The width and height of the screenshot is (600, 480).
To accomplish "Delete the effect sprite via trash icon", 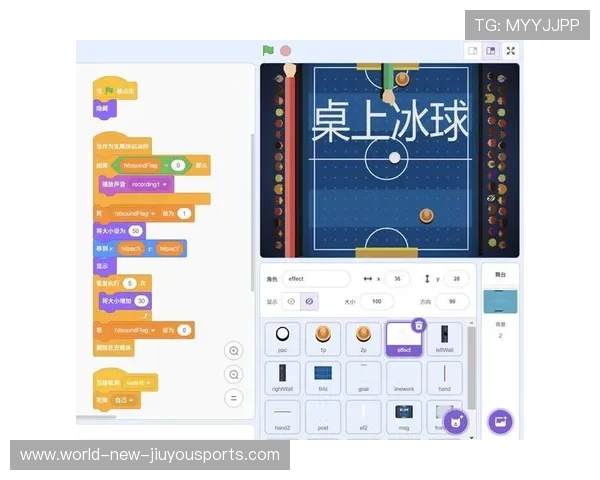I will point(419,325).
